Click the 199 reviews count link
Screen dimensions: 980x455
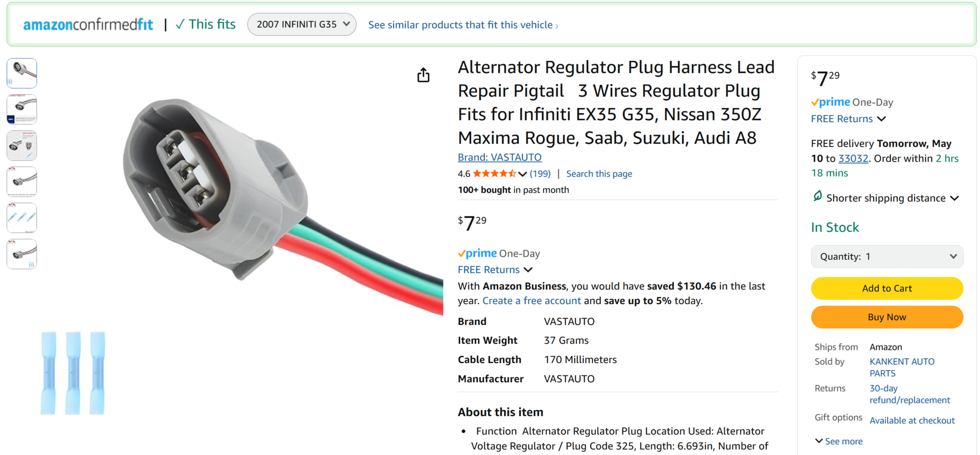coord(540,173)
